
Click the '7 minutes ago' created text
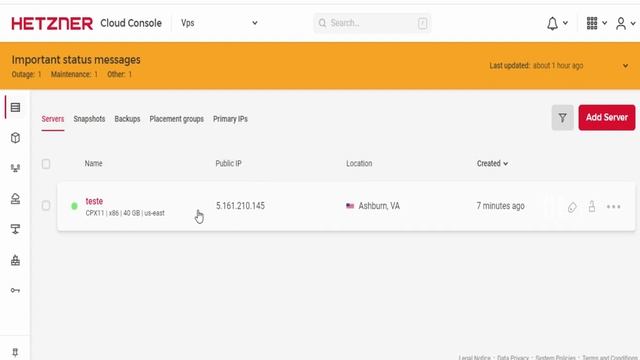[500, 206]
